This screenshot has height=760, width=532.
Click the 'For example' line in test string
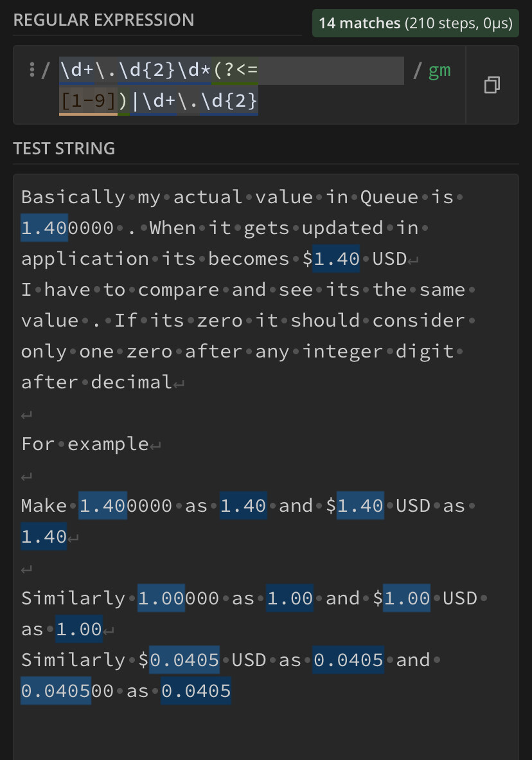pyautogui.click(x=85, y=444)
